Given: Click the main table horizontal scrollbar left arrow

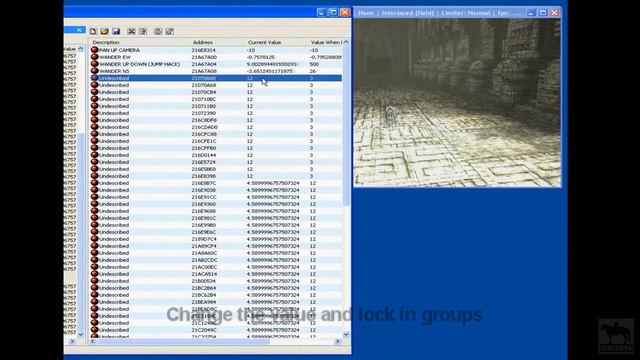Looking at the screenshot, I should click(x=93, y=341).
